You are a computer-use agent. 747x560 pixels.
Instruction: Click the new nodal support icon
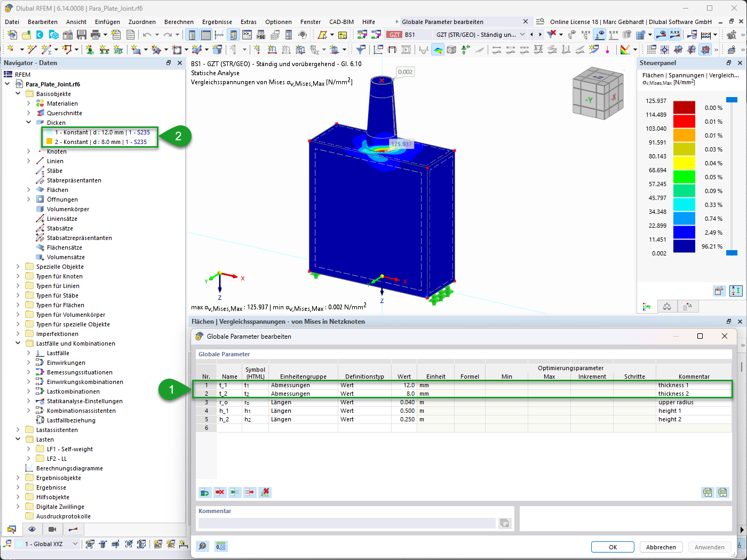[x=90, y=50]
